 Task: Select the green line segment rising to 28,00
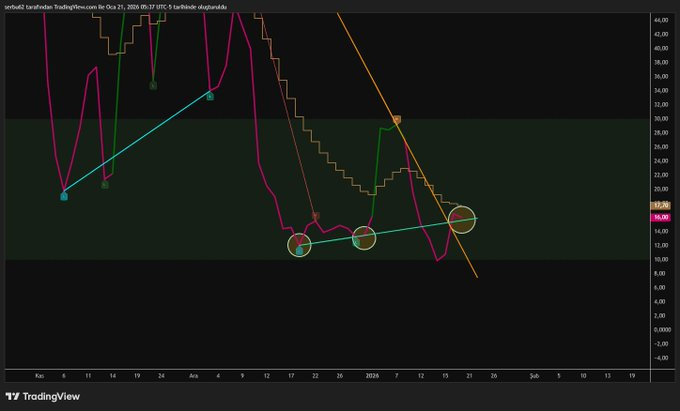(x=376, y=171)
